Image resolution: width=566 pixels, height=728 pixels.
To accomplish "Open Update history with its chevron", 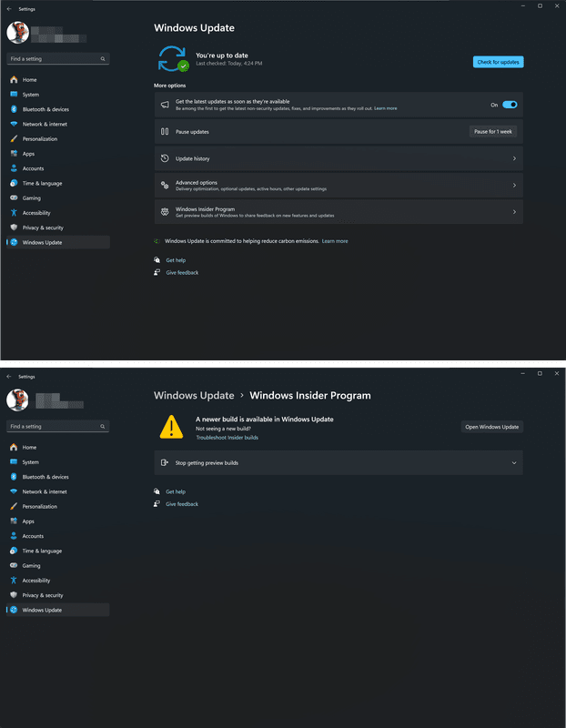I will (x=514, y=158).
